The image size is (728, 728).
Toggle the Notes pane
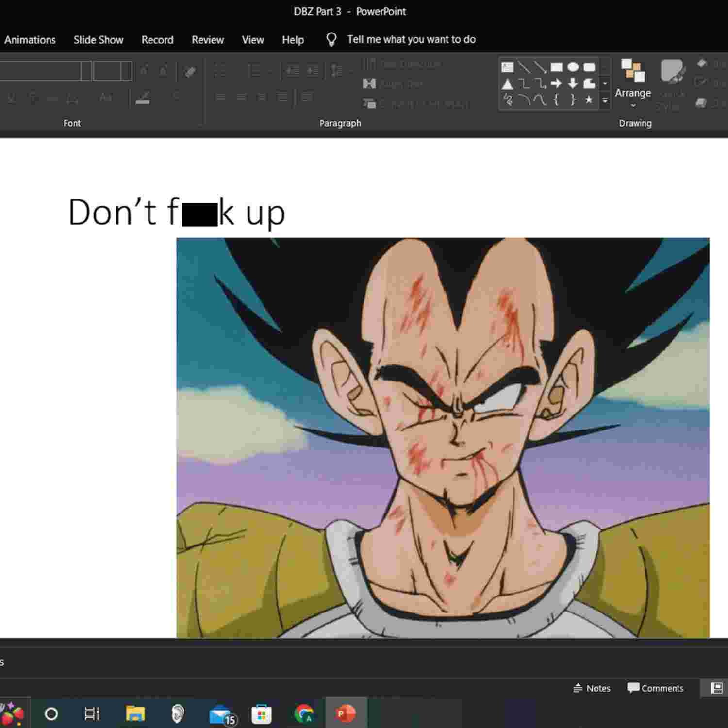click(x=592, y=688)
